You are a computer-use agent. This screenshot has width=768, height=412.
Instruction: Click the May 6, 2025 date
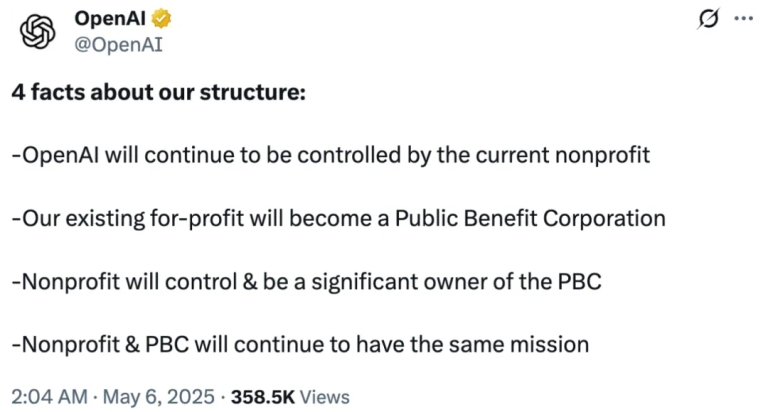pos(159,396)
